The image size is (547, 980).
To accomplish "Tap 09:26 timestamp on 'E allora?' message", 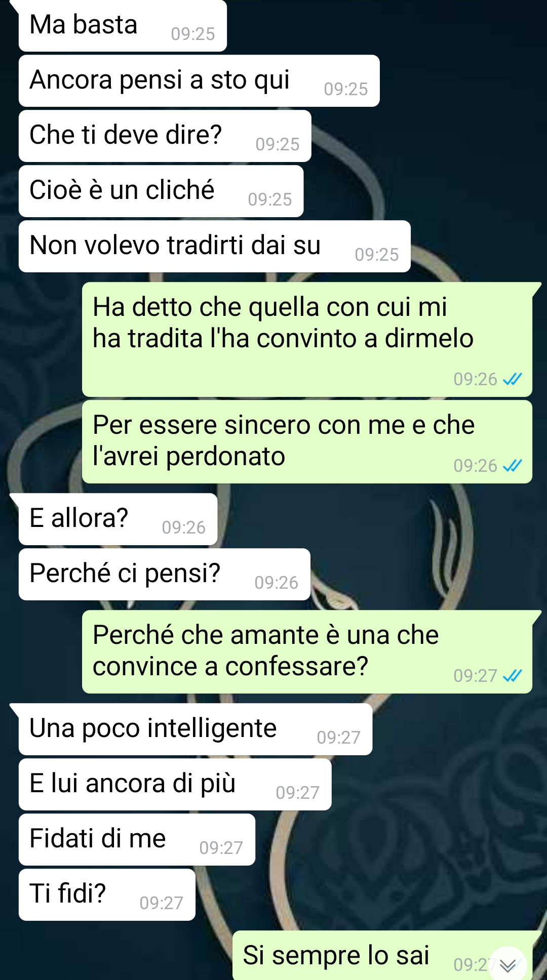I will [x=183, y=527].
